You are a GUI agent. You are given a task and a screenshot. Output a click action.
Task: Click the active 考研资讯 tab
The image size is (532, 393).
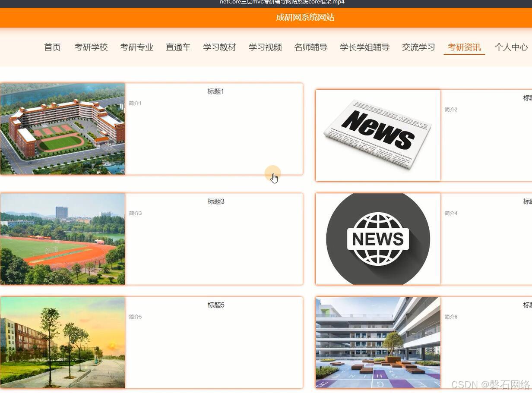click(x=464, y=47)
